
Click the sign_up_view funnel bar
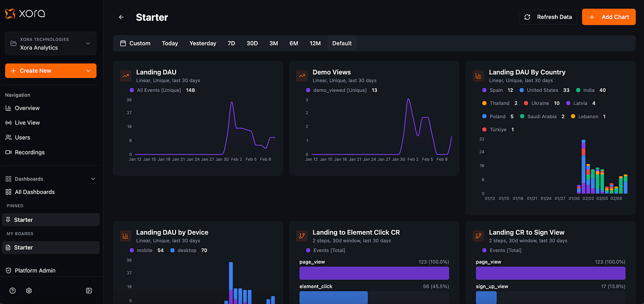click(486, 297)
